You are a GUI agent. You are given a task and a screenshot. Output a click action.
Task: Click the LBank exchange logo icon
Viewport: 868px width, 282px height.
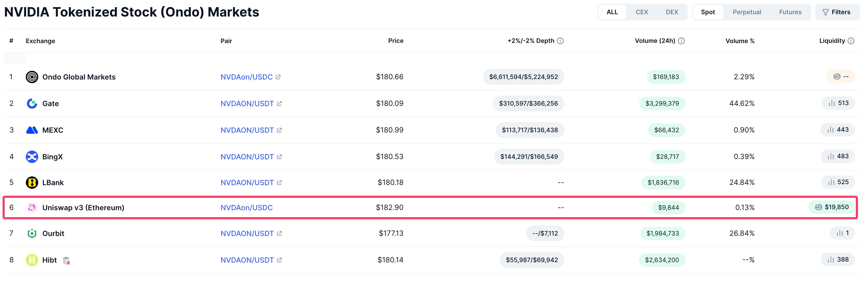click(x=32, y=183)
